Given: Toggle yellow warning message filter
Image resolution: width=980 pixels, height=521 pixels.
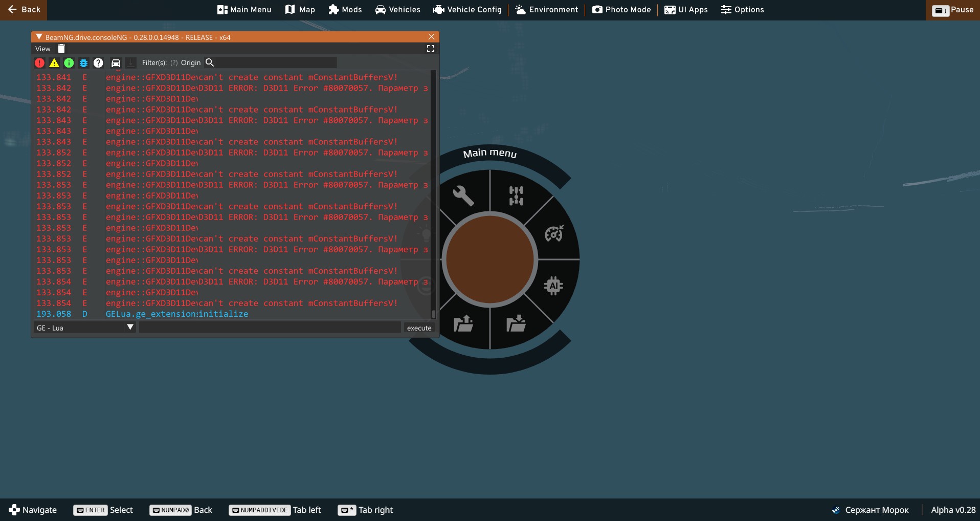Looking at the screenshot, I should coord(54,62).
